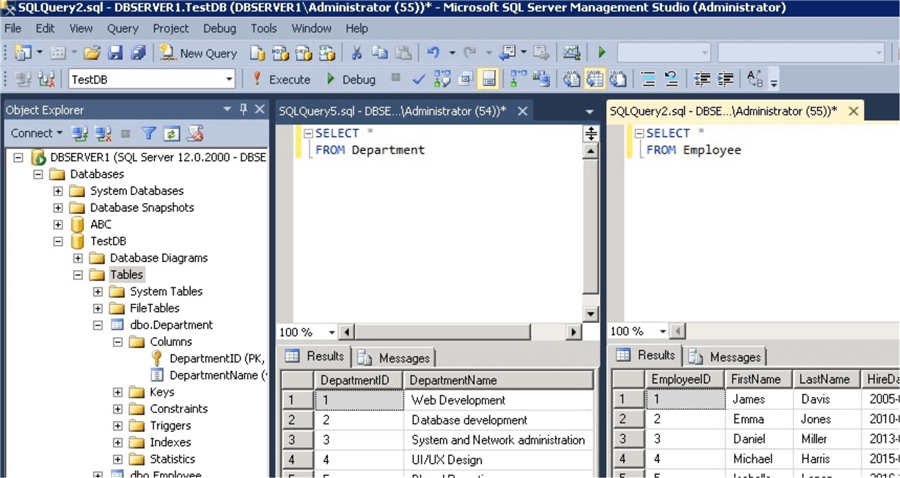Click the Activity Monitor icon in toolbar
900x478 pixels.
pos(571,53)
